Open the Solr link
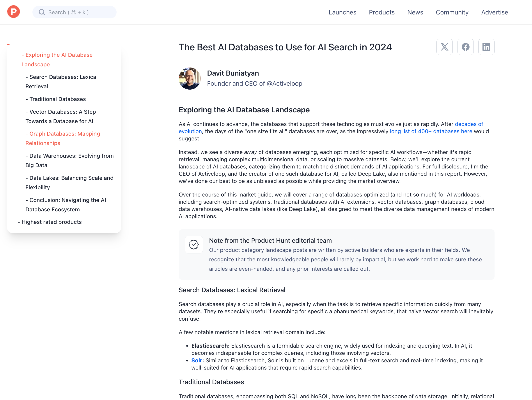This screenshot has width=532, height=400. coord(197,360)
